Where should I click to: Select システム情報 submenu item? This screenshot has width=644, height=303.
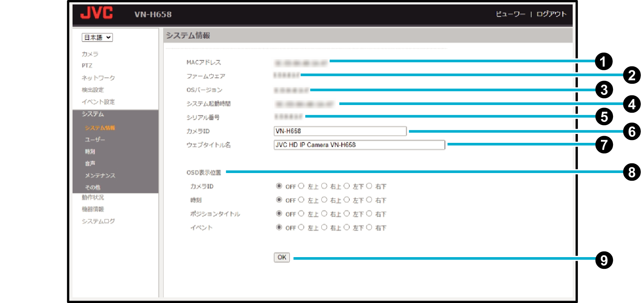coord(100,128)
